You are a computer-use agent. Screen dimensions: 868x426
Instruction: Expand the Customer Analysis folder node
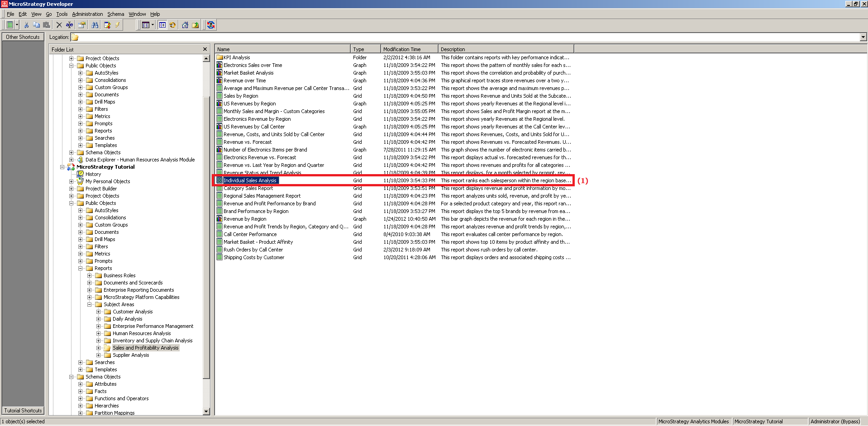[98, 312]
